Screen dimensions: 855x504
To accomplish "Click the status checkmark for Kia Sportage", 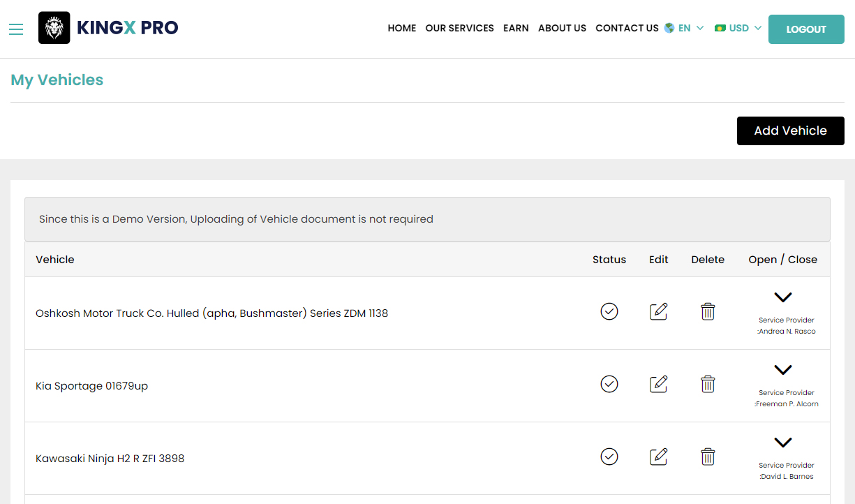I will pyautogui.click(x=609, y=384).
